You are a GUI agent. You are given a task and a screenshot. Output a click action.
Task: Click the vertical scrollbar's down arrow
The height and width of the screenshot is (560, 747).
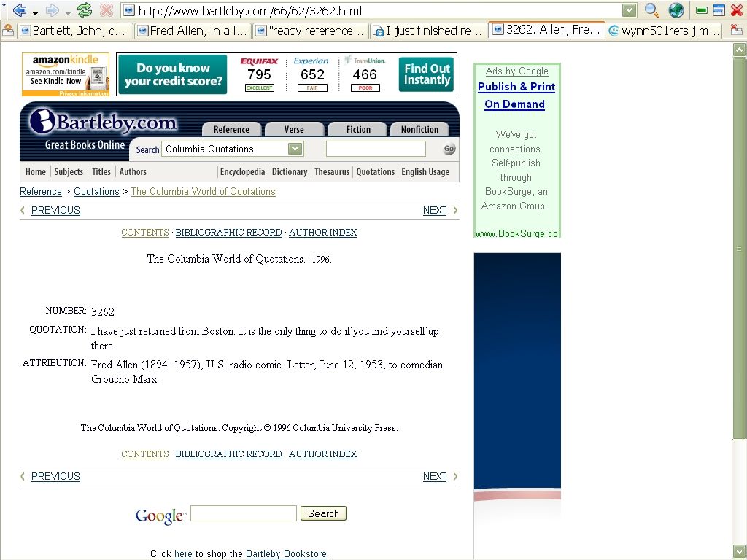point(738,552)
